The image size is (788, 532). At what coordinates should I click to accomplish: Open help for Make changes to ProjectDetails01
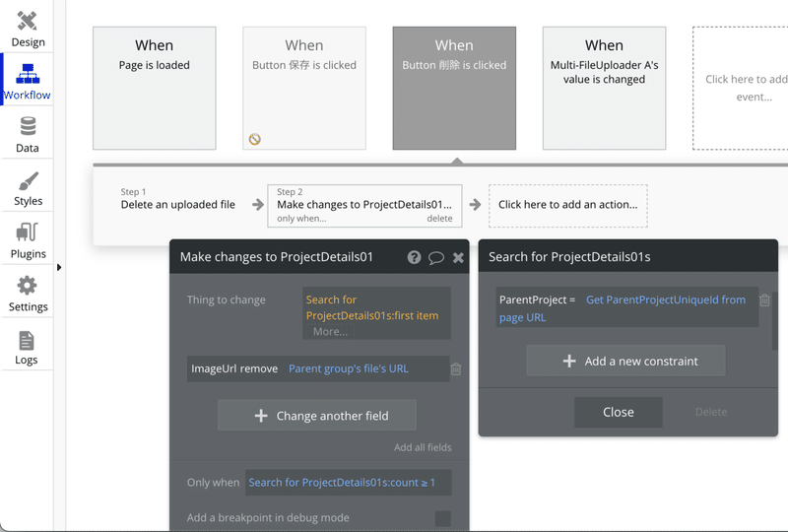point(414,257)
